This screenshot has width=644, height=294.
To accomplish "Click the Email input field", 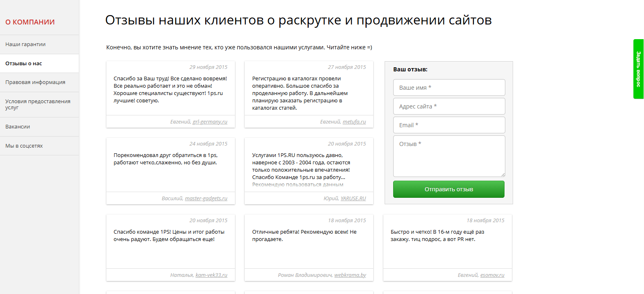I will coord(449,125).
